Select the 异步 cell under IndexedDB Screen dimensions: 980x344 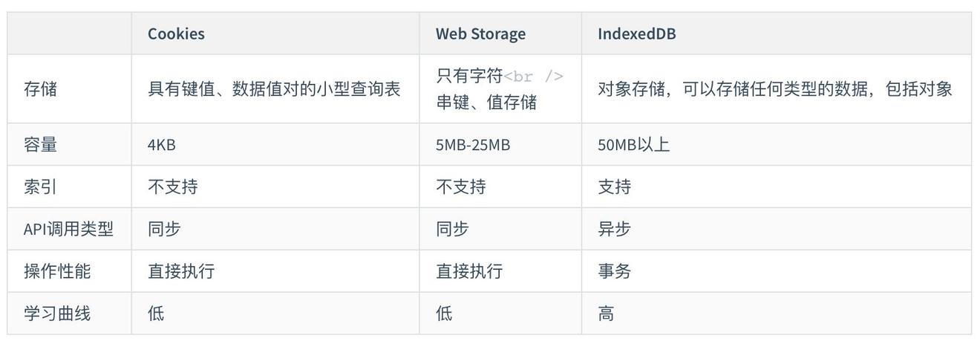coord(614,229)
